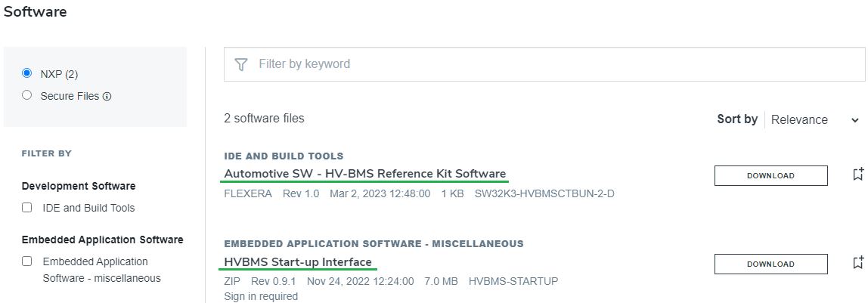This screenshot has width=868, height=303.
Task: Click the Sort by chevron arrow
Action: click(x=855, y=120)
